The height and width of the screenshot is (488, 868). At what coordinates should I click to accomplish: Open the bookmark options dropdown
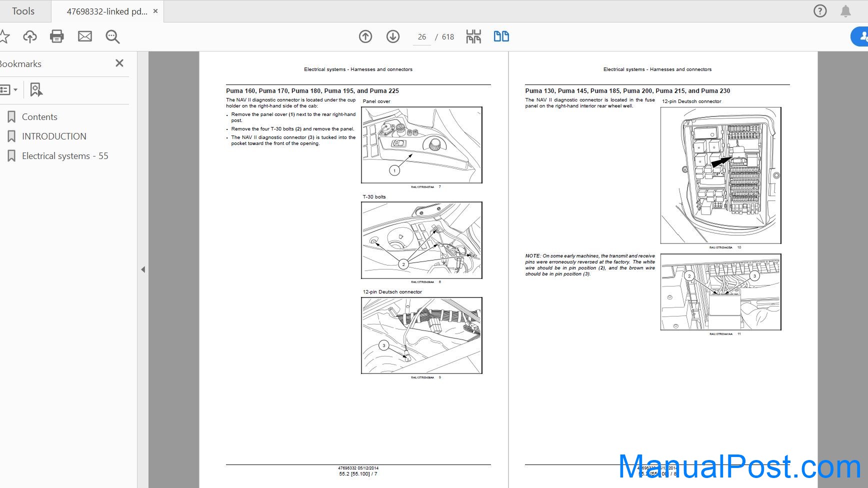[x=9, y=90]
